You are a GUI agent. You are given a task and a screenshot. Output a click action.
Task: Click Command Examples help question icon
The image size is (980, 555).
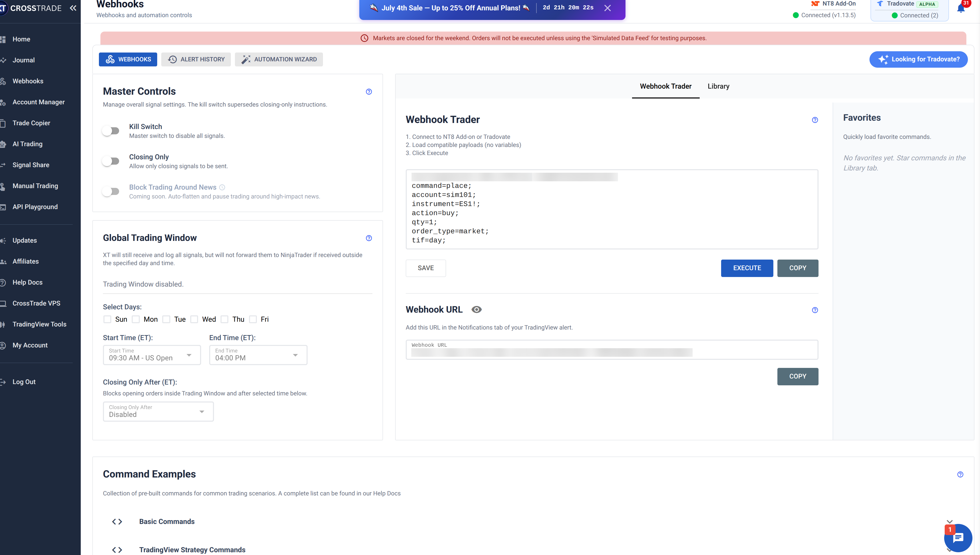point(960,474)
